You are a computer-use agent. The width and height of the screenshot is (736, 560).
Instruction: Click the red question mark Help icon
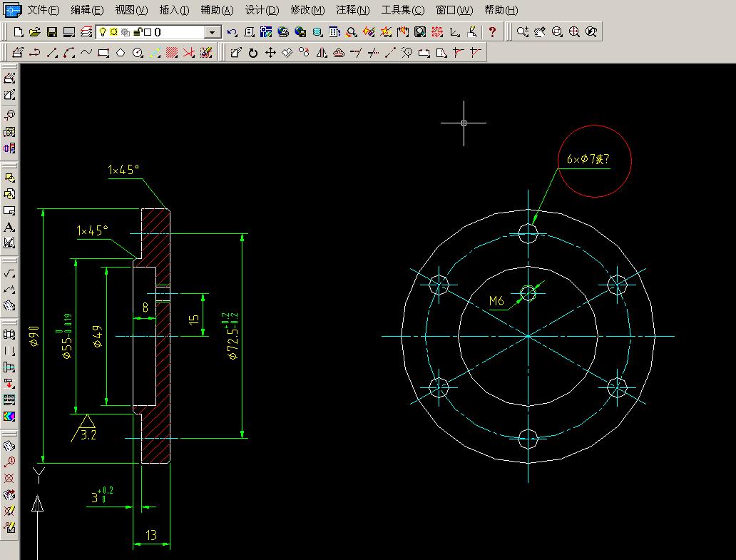pyautogui.click(x=492, y=31)
